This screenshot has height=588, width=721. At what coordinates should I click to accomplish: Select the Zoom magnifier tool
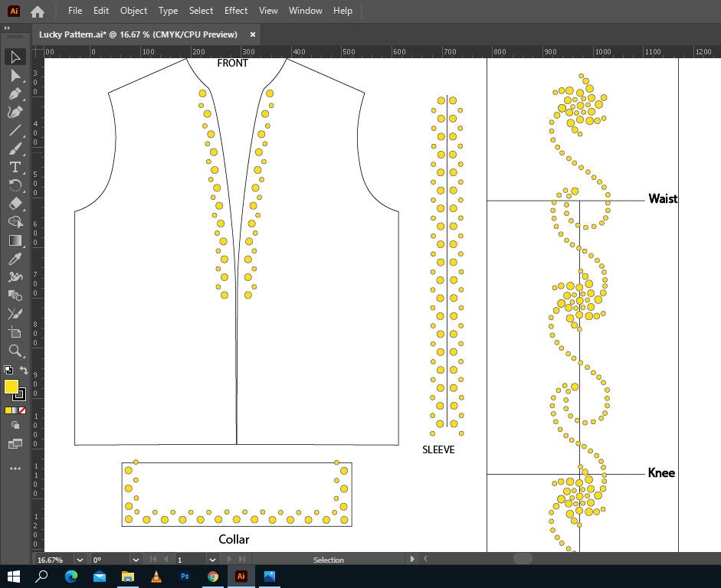coord(15,351)
